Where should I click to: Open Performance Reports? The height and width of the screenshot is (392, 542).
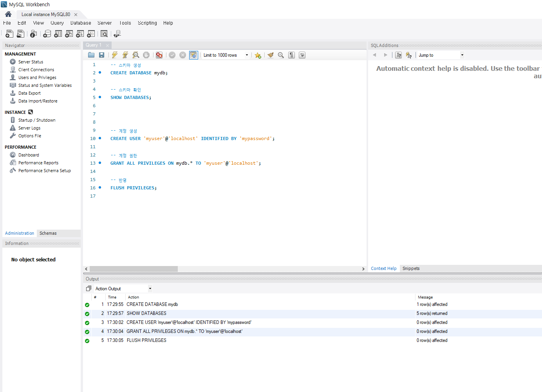point(38,163)
